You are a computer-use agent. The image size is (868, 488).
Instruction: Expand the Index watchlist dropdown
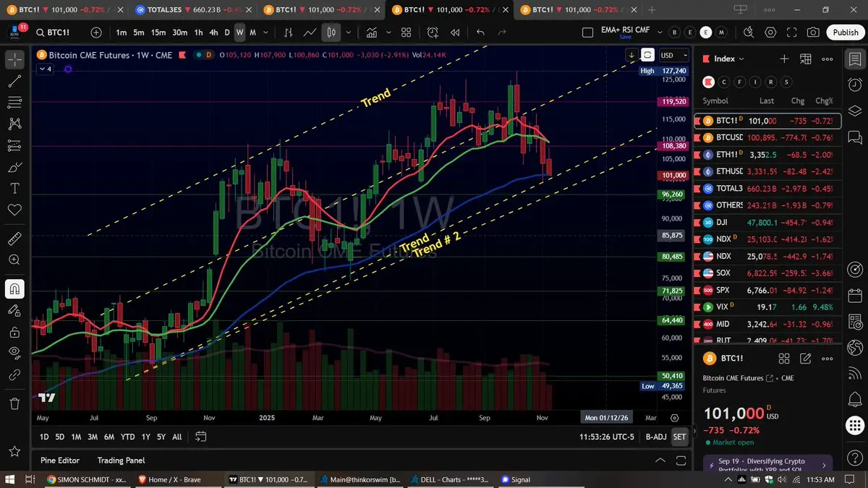coord(729,59)
